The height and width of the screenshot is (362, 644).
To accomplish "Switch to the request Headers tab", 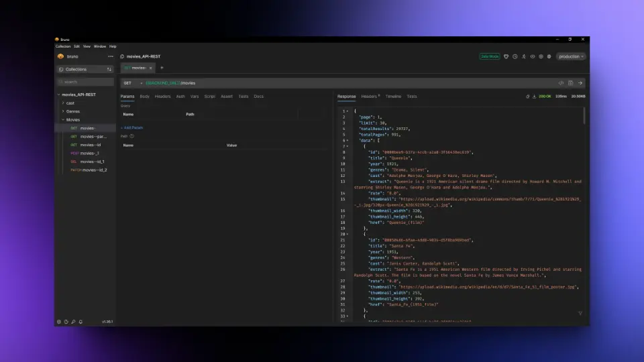I will (162, 97).
